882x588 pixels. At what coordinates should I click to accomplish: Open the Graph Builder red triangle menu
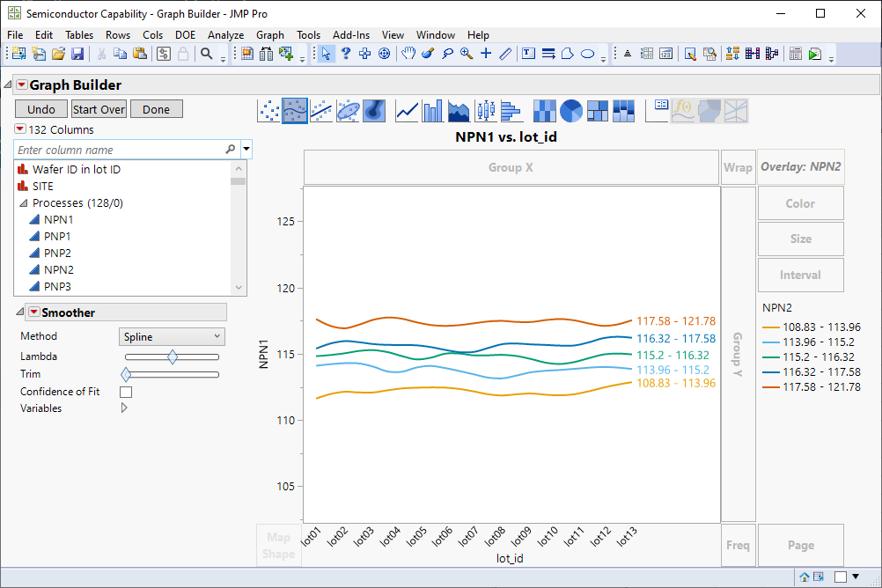(x=22, y=85)
